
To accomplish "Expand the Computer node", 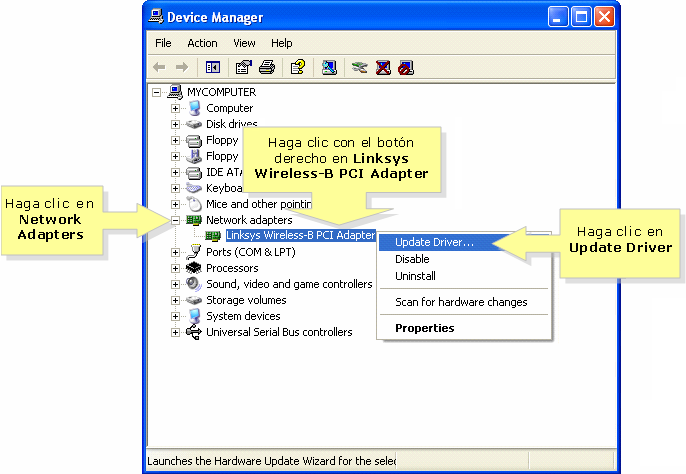I will [175, 109].
